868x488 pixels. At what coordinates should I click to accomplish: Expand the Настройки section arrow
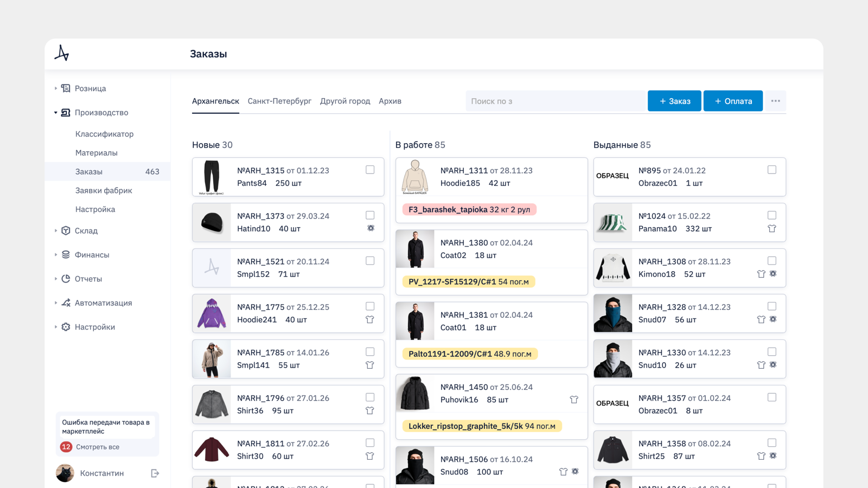click(x=55, y=327)
